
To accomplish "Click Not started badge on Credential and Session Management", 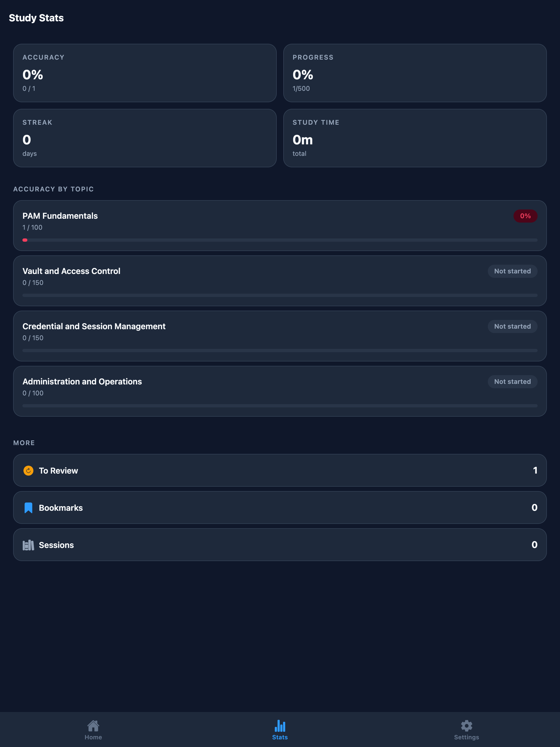I will 512,326.
